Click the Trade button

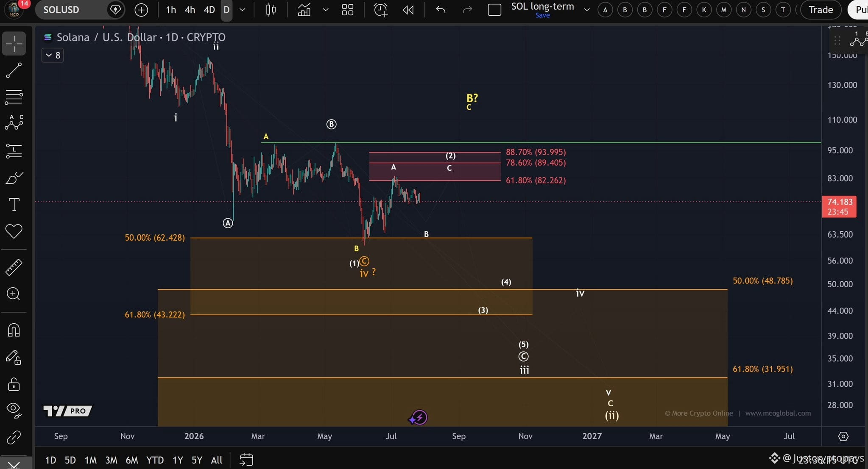click(x=821, y=10)
